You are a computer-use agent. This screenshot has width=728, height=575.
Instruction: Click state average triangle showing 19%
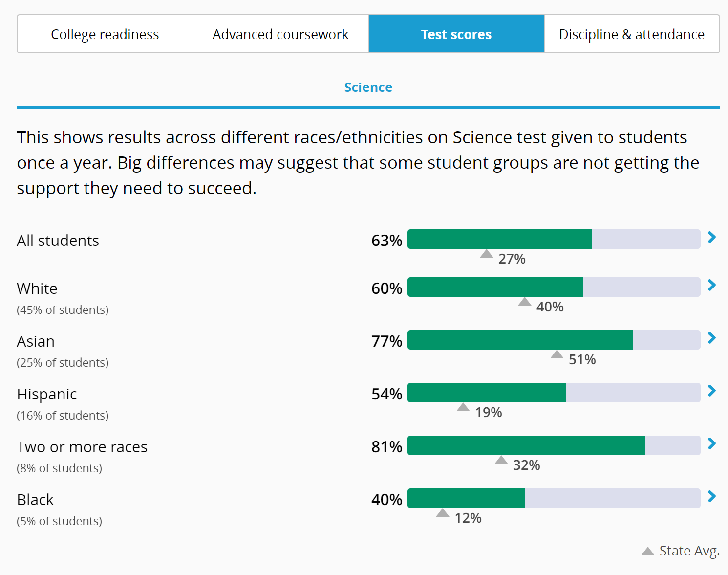tap(463, 407)
